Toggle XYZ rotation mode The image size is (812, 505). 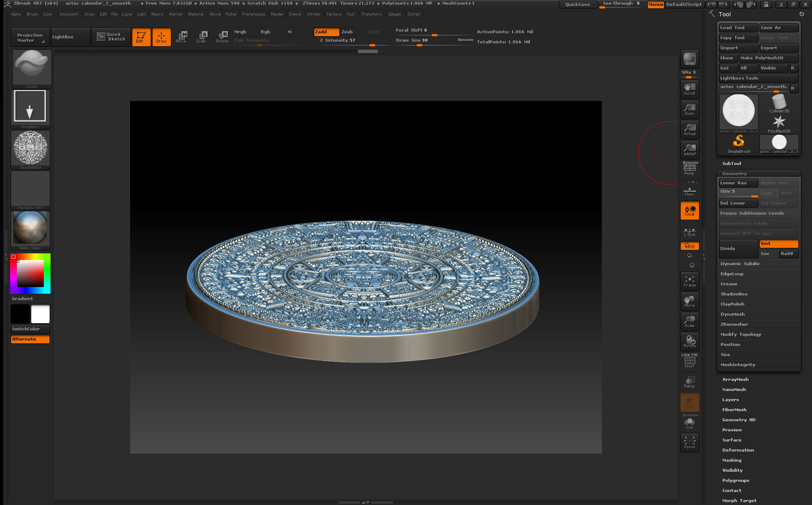pos(689,246)
